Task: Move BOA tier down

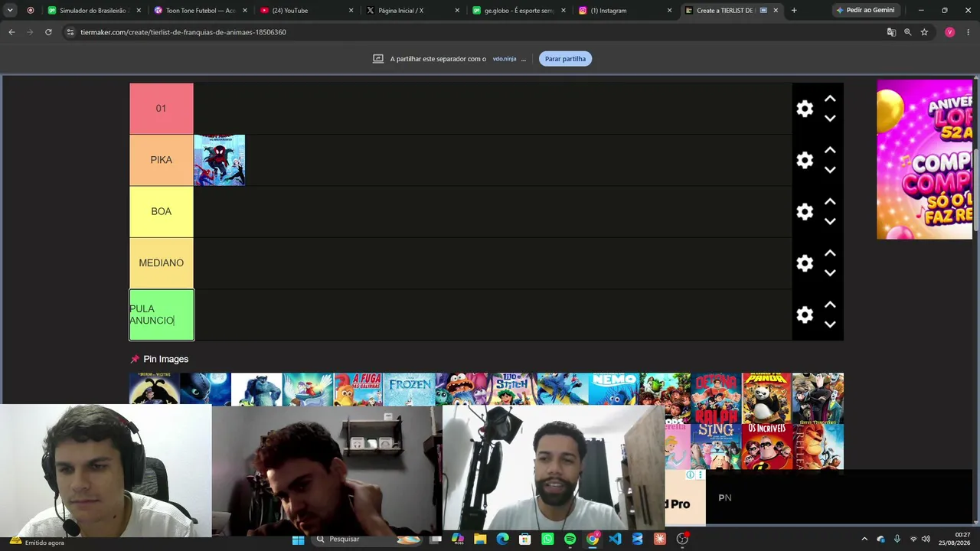Action: 830,221
